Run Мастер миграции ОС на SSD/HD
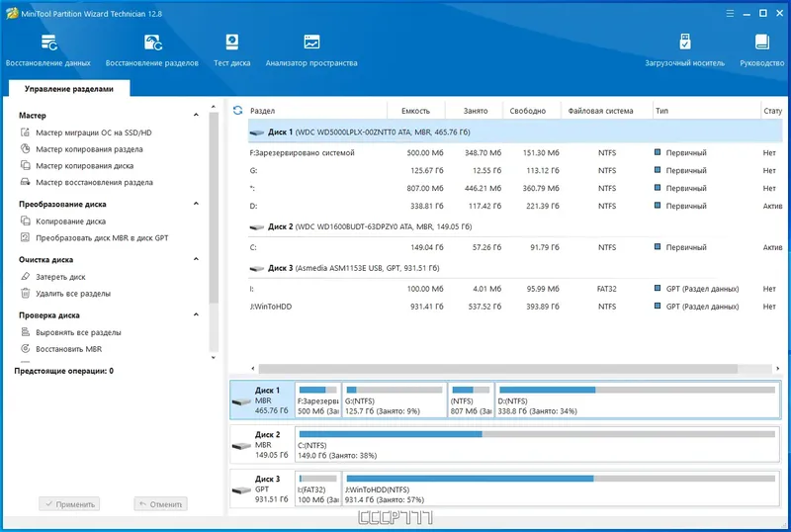The width and height of the screenshot is (791, 532). coord(94,133)
